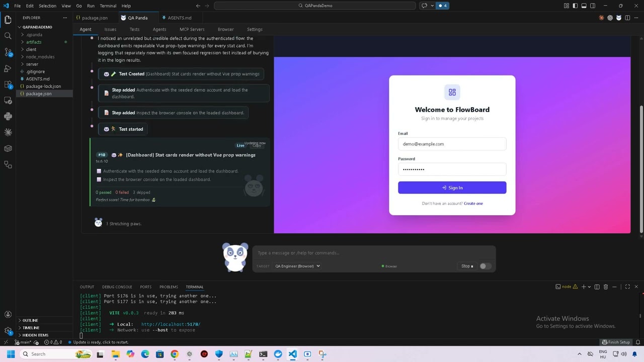Click the panda mascot avatar by chat input
This screenshot has width=644, height=362.
(x=235, y=257)
